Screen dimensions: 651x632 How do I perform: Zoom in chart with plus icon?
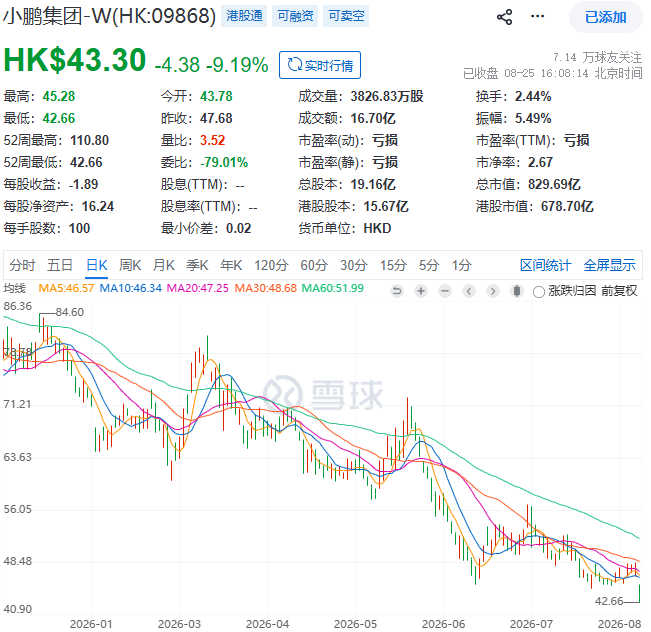point(421,291)
